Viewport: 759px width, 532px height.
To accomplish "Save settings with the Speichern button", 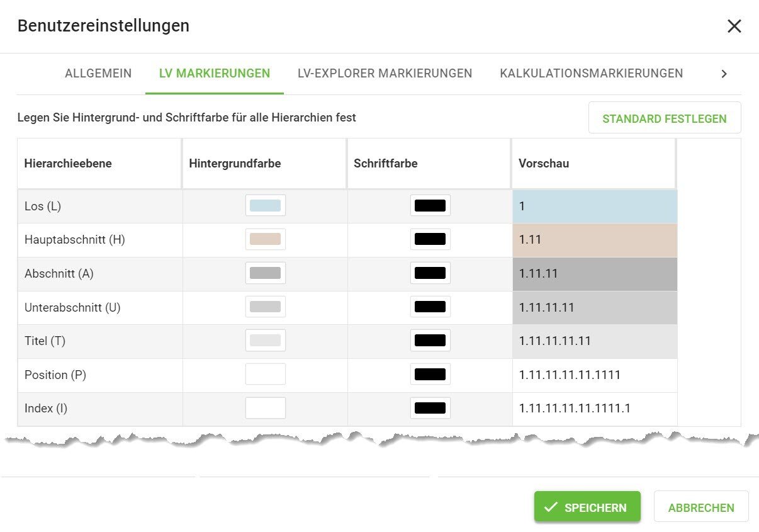I will [x=587, y=507].
